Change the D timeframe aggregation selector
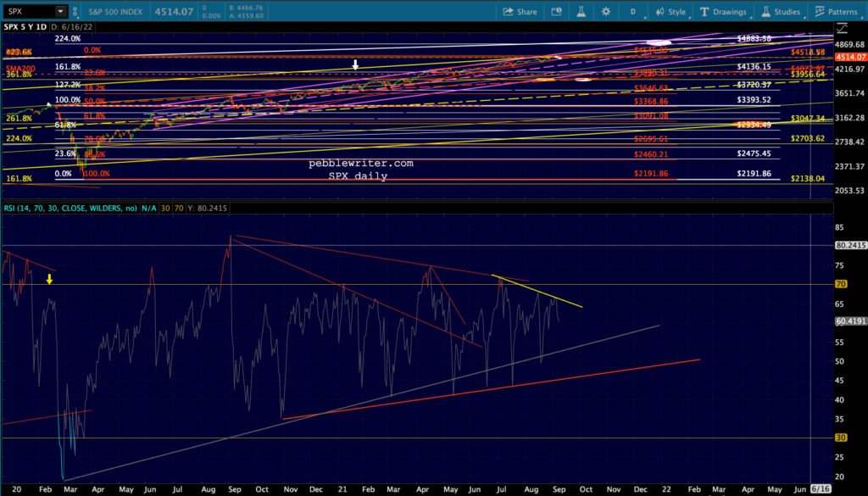 coord(632,12)
